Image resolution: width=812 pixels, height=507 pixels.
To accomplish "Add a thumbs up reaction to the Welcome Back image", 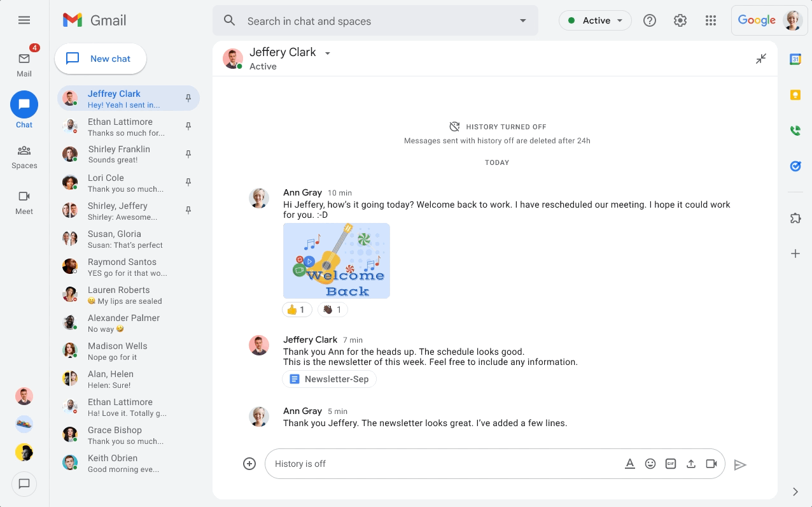I will [x=297, y=310].
